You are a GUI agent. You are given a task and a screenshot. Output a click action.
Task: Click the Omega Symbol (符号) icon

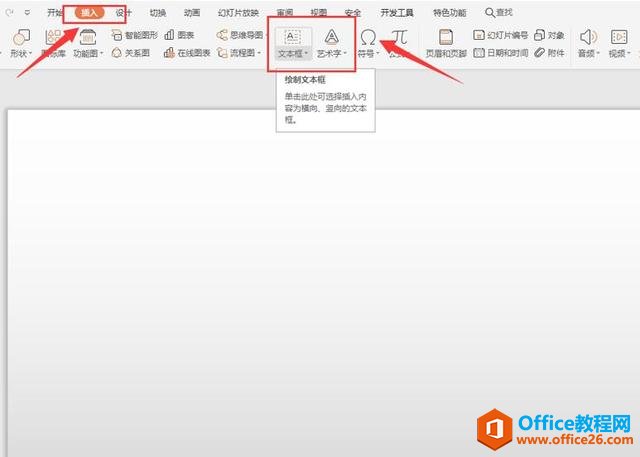[x=368, y=38]
